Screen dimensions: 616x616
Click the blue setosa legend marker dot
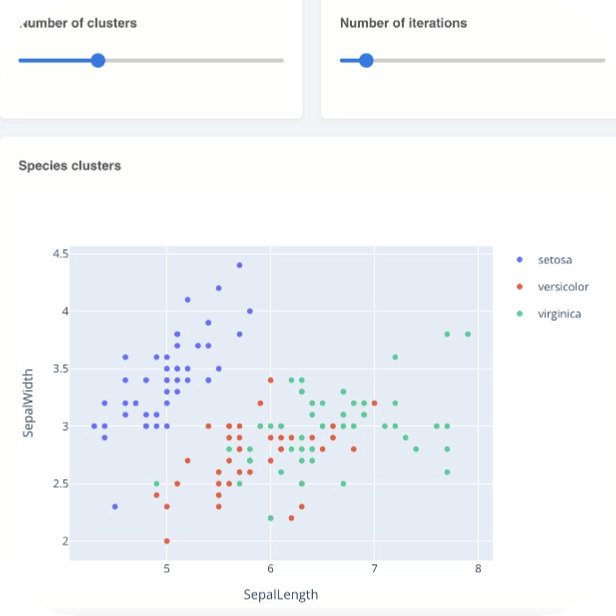[x=517, y=260]
